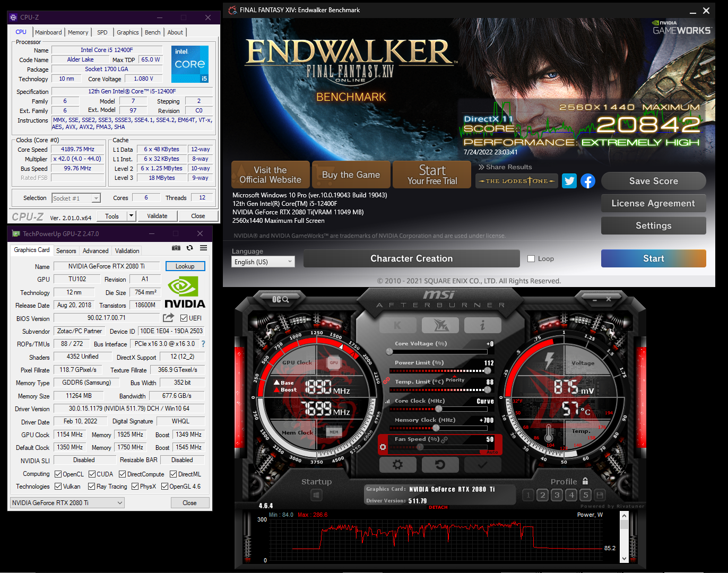Toggle Apply at Windows startup button

[x=316, y=494]
